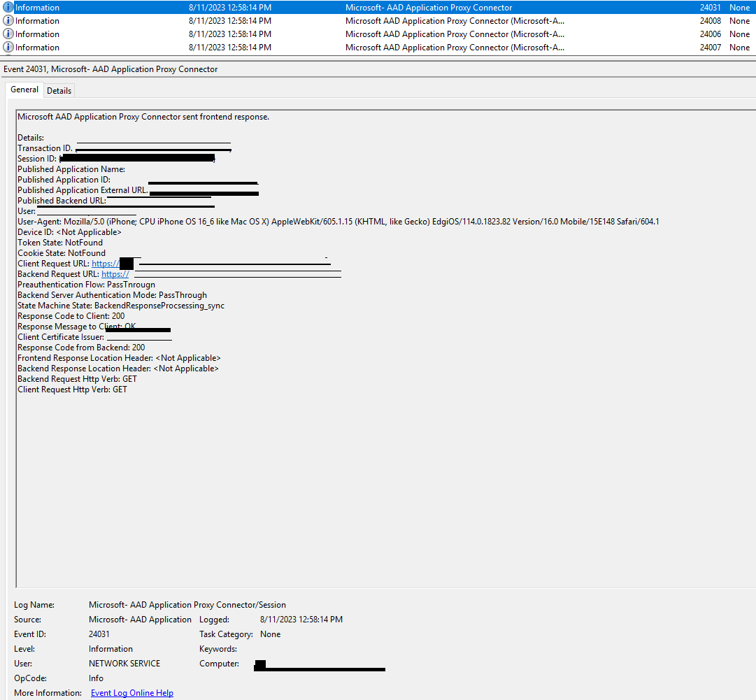
Task: Click the 'State Machine State' line
Action: (x=121, y=306)
